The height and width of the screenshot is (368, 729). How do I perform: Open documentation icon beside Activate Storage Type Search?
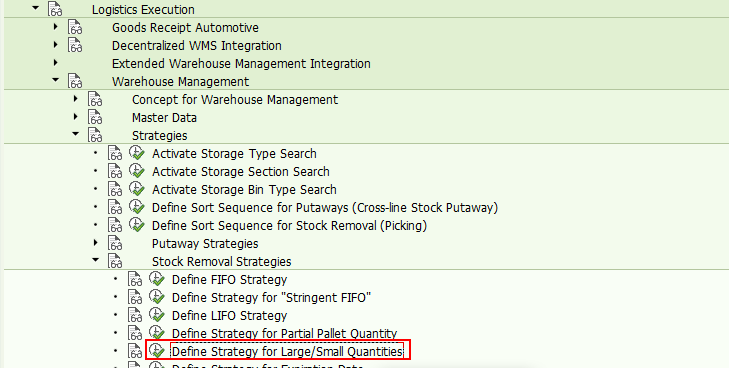coord(115,153)
